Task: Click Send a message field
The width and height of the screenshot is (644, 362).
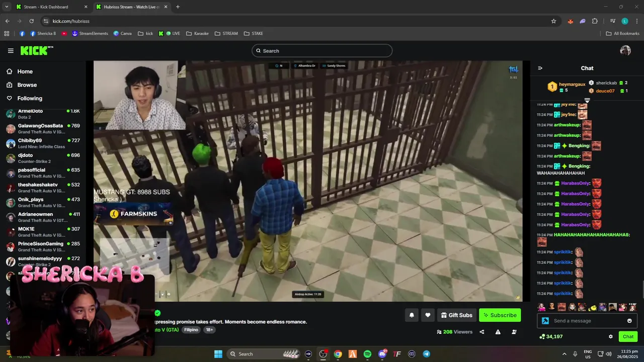Action: (587, 321)
